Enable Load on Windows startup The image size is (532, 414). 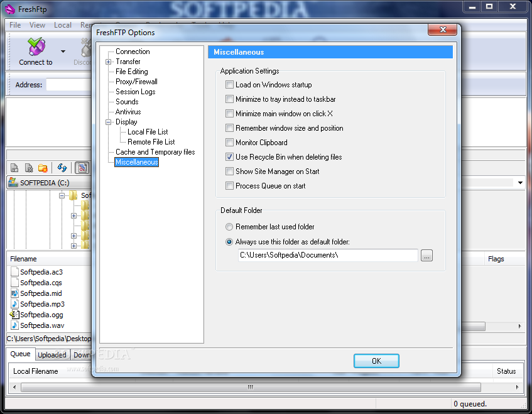(x=229, y=85)
